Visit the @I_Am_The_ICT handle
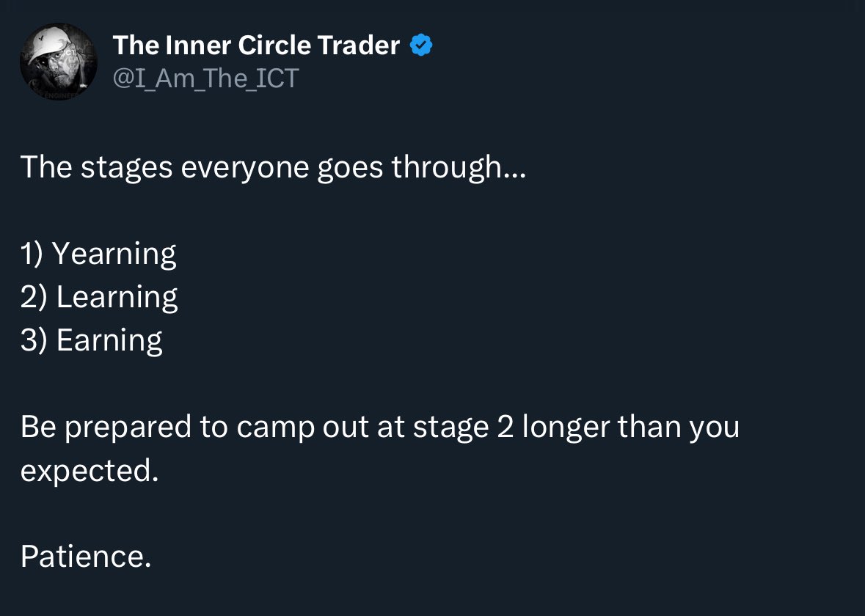This screenshot has height=616, width=865. click(x=205, y=78)
